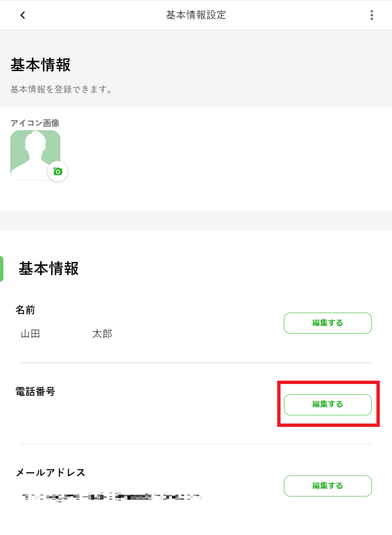Viewport: 392px width, 535px height.
Task: Click the divider line below name row
Action: coord(196,363)
